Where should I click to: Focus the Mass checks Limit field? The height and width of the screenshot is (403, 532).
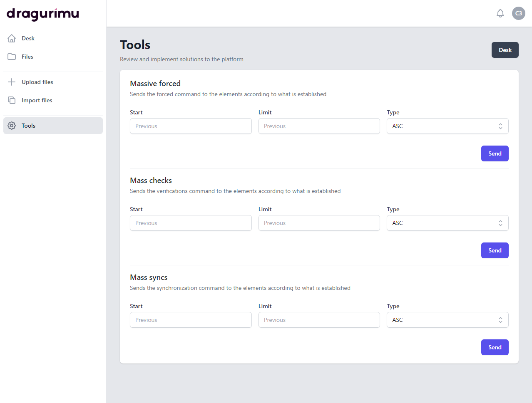(319, 223)
